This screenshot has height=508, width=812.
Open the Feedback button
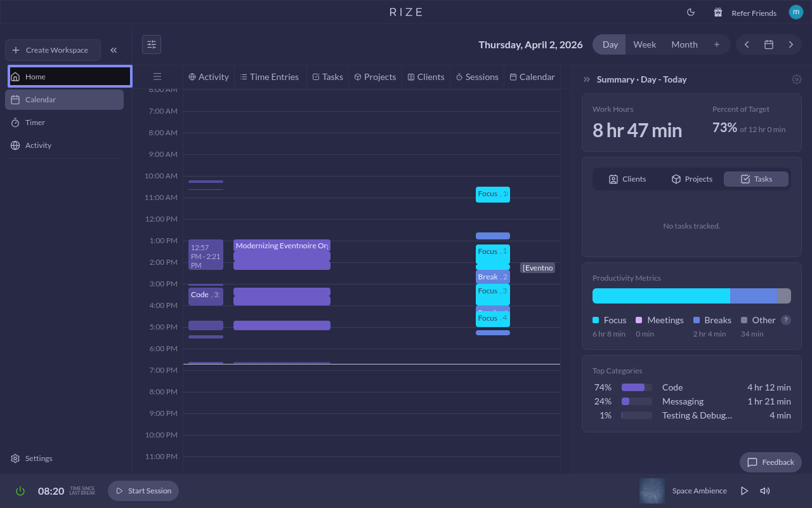click(x=770, y=462)
